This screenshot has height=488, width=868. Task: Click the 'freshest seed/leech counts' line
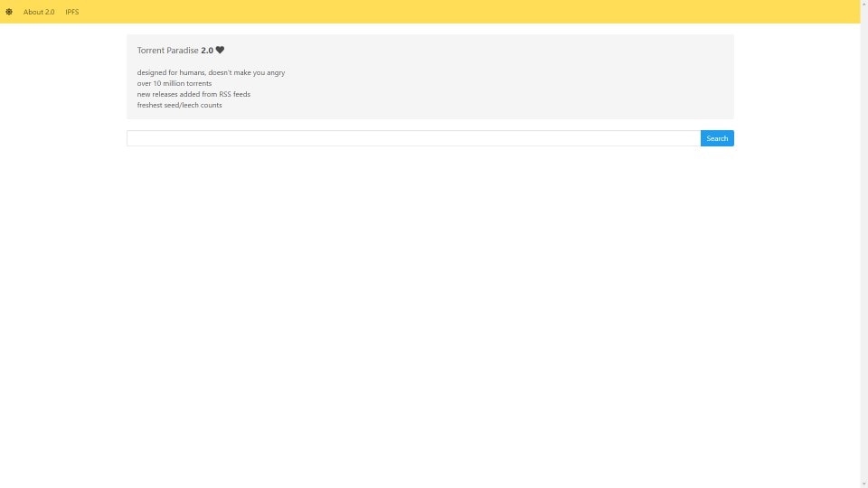(179, 105)
